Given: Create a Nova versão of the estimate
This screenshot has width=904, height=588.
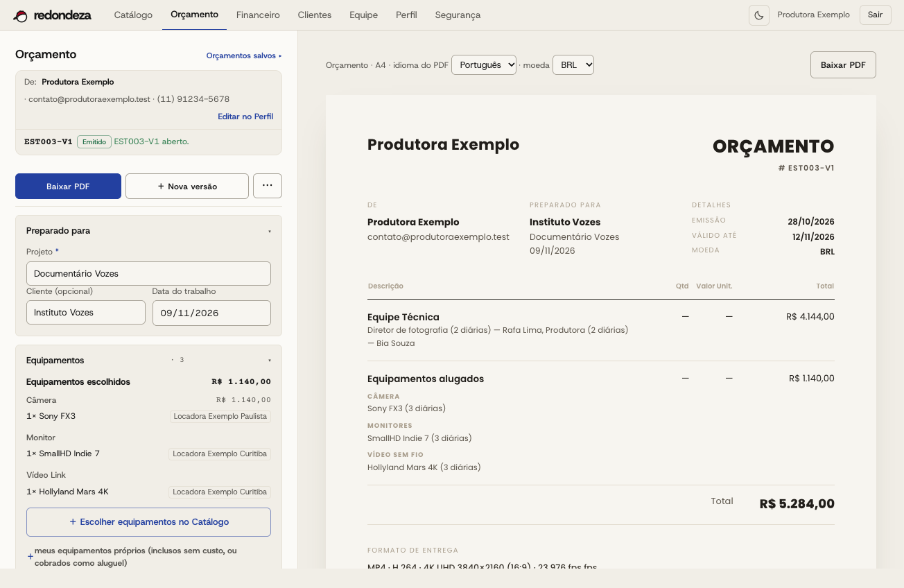Looking at the screenshot, I should (187, 186).
